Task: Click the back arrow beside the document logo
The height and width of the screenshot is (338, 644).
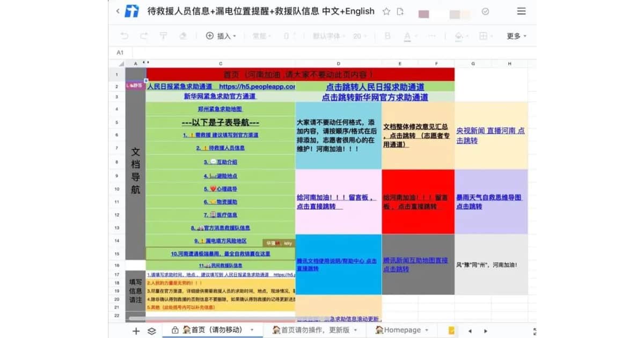Action: click(x=118, y=11)
